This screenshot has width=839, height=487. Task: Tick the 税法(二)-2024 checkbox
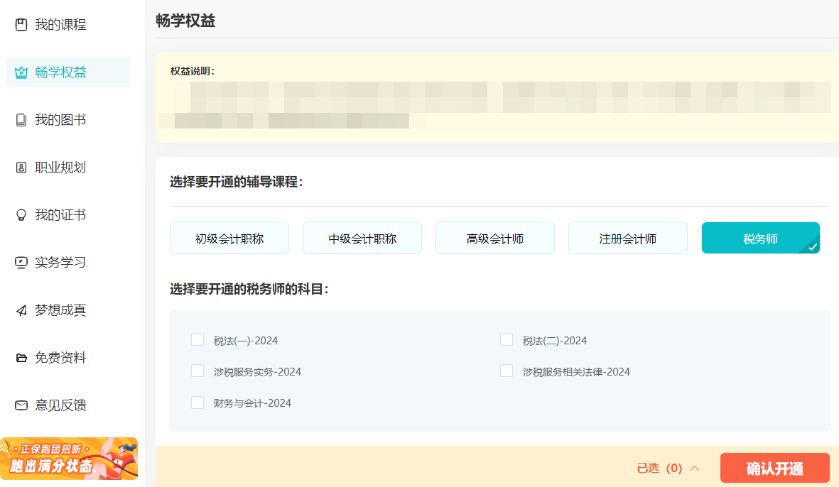click(x=506, y=340)
